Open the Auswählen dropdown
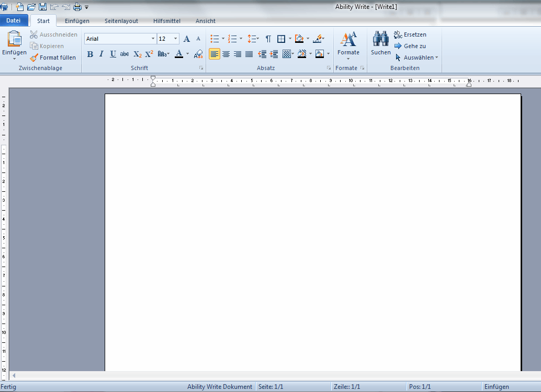Viewport: 541px width, 392px height. click(416, 57)
